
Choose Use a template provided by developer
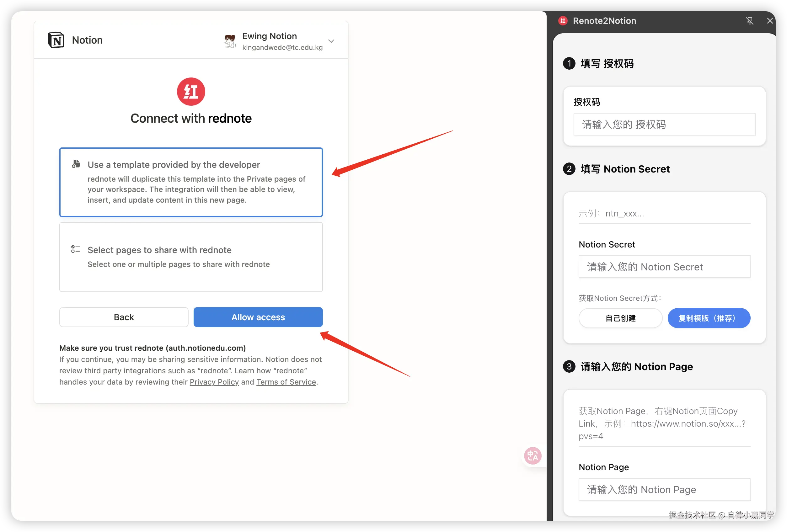pos(191,182)
